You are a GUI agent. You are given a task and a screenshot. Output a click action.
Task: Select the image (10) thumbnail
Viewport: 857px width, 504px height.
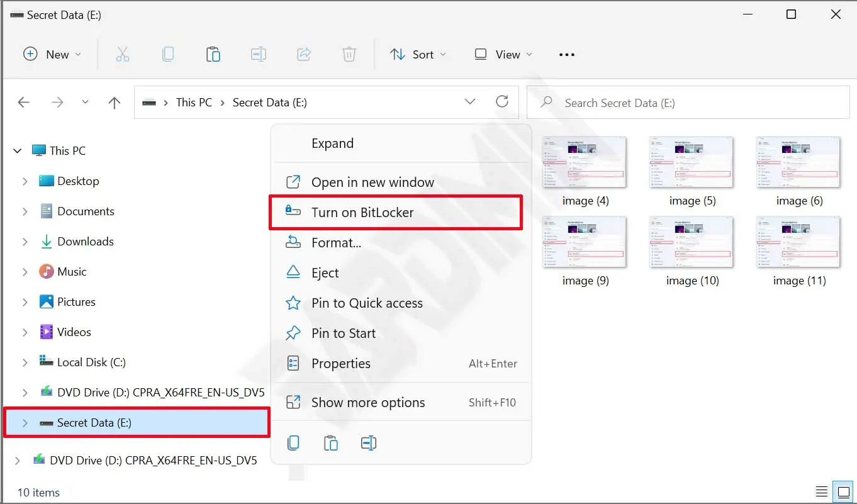(692, 244)
